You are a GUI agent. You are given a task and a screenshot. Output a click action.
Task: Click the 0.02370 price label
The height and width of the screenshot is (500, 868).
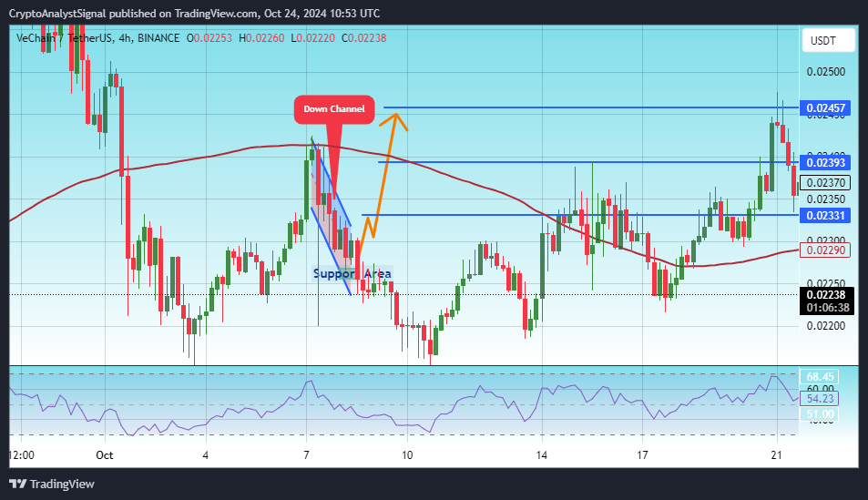[825, 183]
